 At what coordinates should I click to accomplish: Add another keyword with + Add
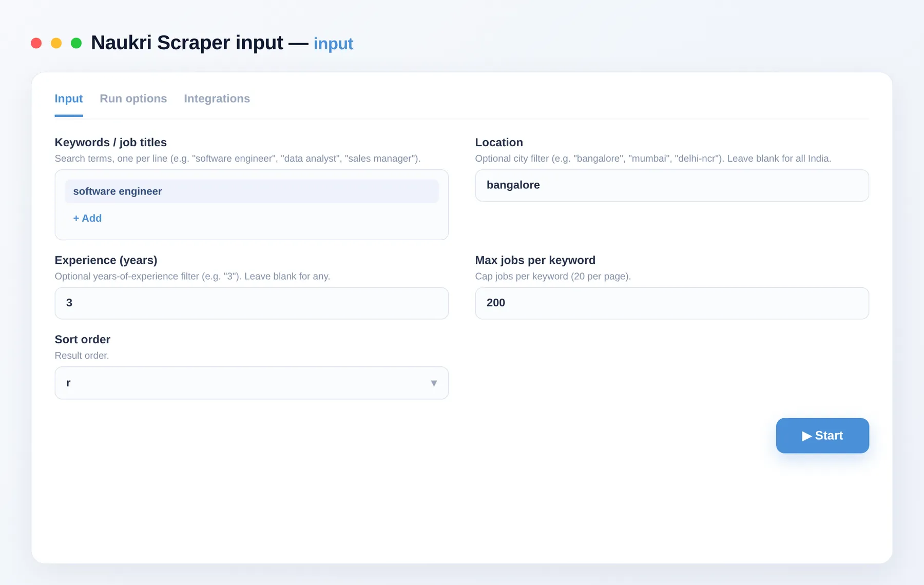[87, 218]
